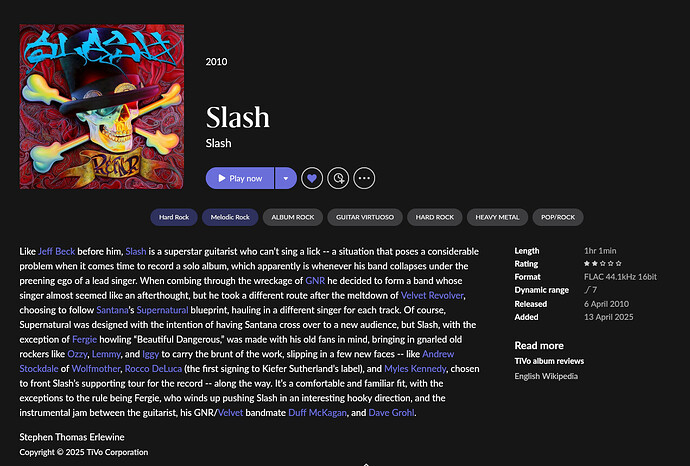Open the Slash album cover artwork

click(x=102, y=106)
